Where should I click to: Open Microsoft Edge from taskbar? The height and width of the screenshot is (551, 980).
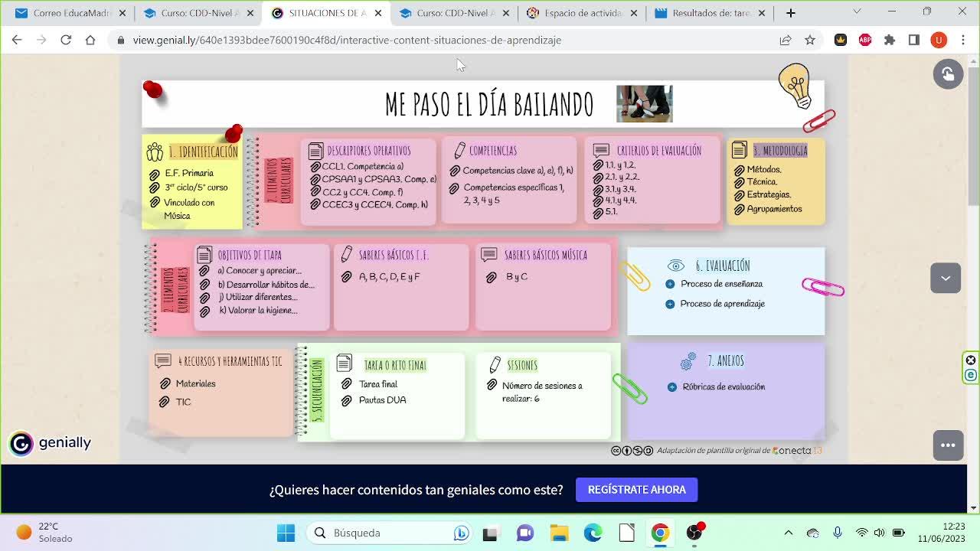pyautogui.click(x=593, y=533)
